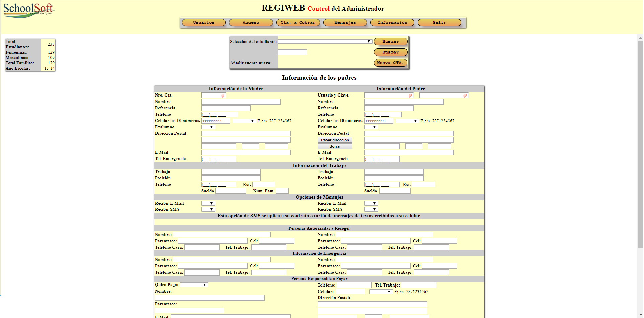
Task: Click the mother's Tel. Emergencia field
Action: [x=219, y=159]
